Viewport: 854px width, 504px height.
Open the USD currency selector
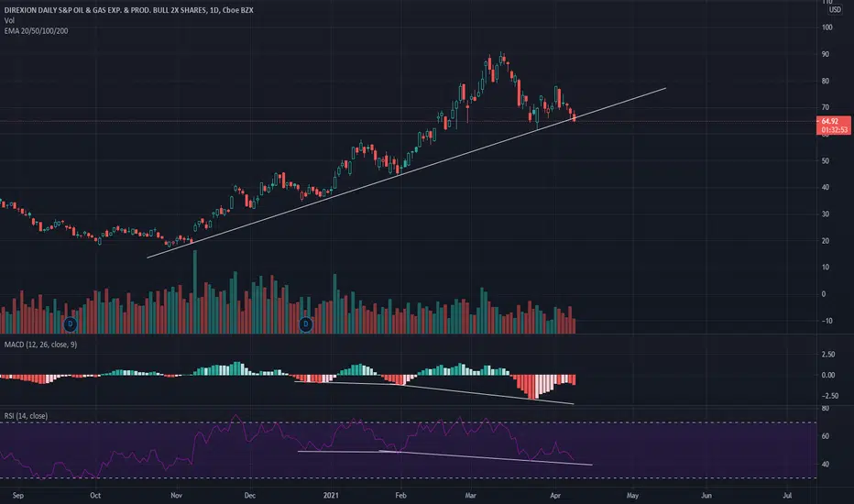(x=835, y=10)
